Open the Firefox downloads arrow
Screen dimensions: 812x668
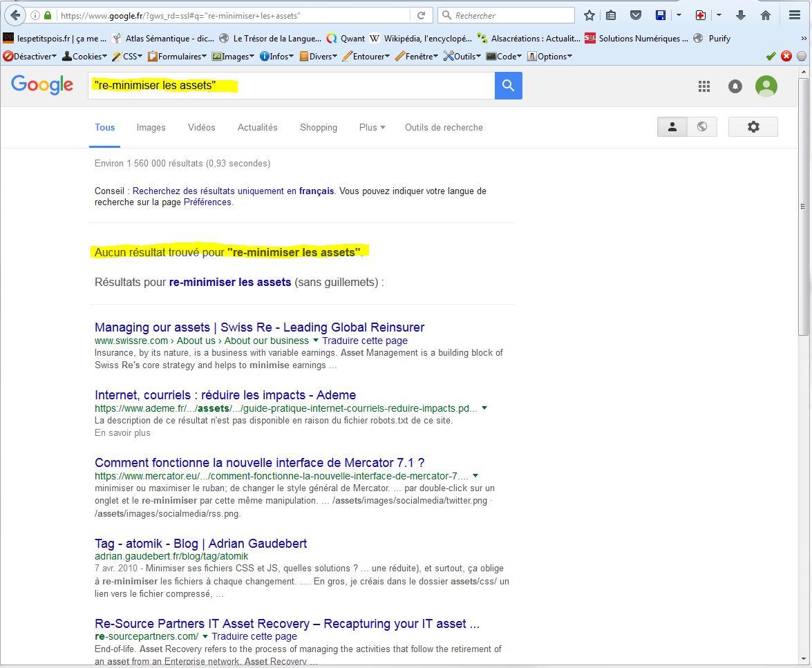coord(741,15)
